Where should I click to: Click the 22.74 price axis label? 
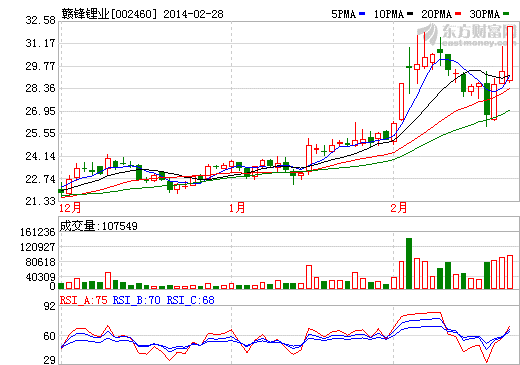[x=40, y=179]
